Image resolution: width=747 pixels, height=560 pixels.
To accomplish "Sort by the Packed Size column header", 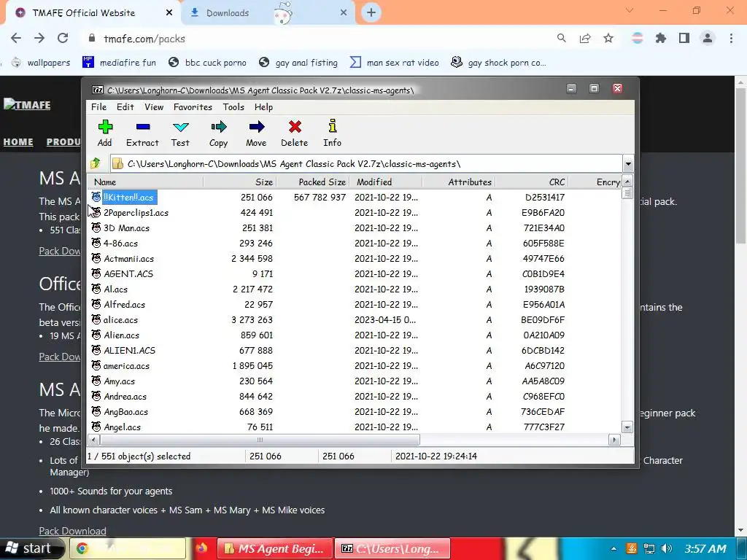I will [x=314, y=182].
